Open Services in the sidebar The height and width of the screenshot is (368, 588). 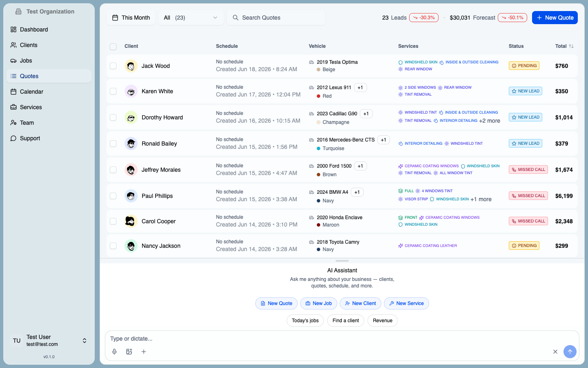pyautogui.click(x=49, y=107)
